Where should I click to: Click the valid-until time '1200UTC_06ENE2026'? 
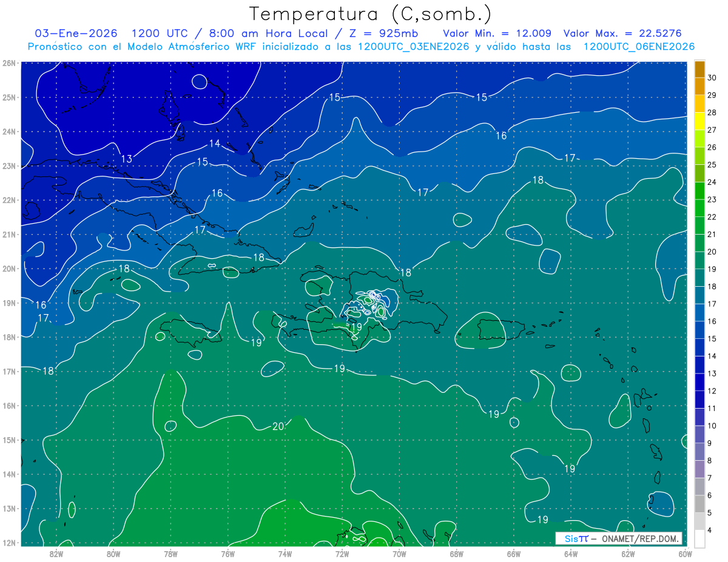click(x=639, y=47)
